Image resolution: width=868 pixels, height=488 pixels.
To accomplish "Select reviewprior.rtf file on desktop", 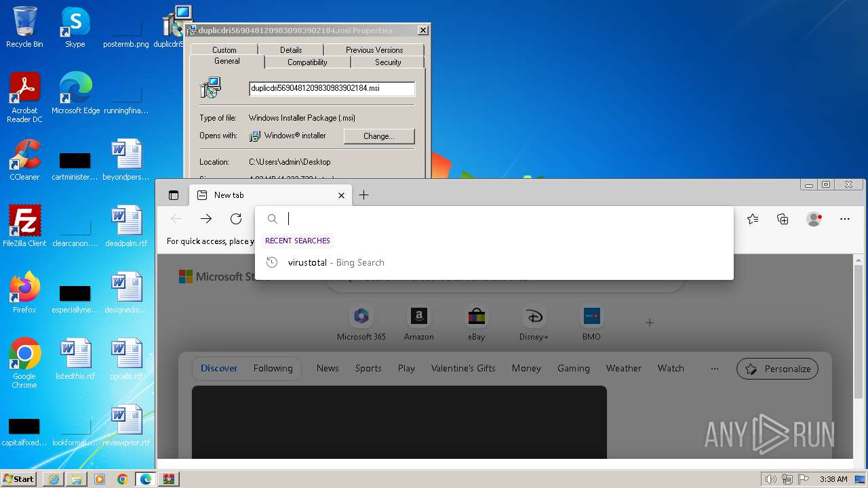I will (126, 426).
